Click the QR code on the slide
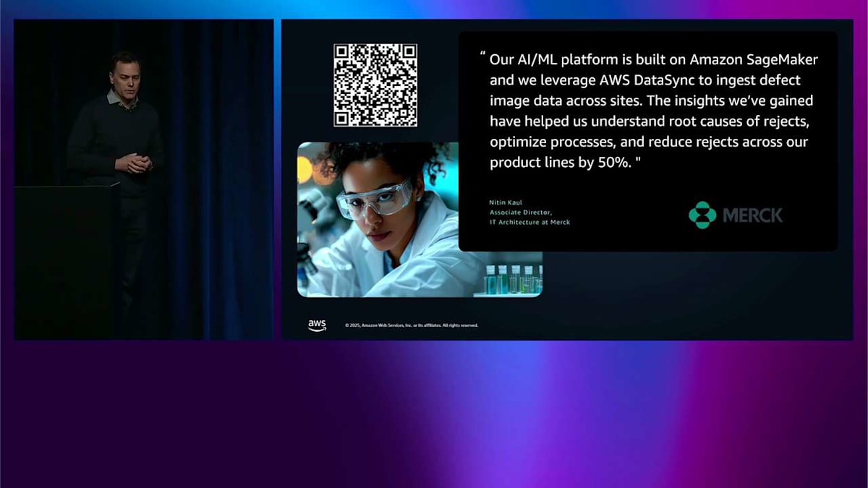Viewport: 868px width, 488px height. 375,85
